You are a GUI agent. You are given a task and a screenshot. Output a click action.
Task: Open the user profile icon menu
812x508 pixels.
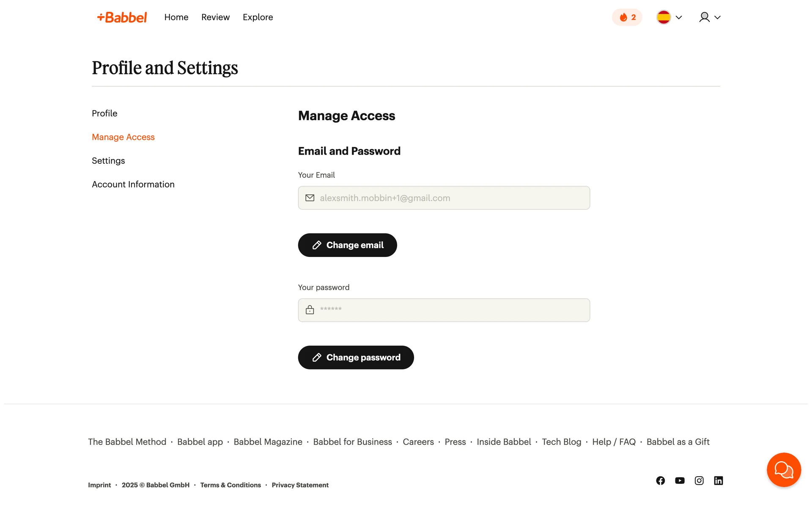click(704, 17)
